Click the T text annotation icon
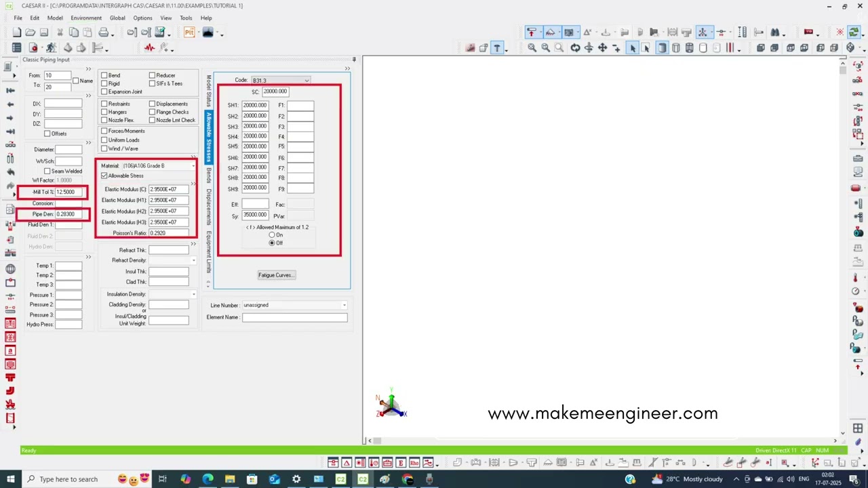The width and height of the screenshot is (868, 488). (x=497, y=47)
